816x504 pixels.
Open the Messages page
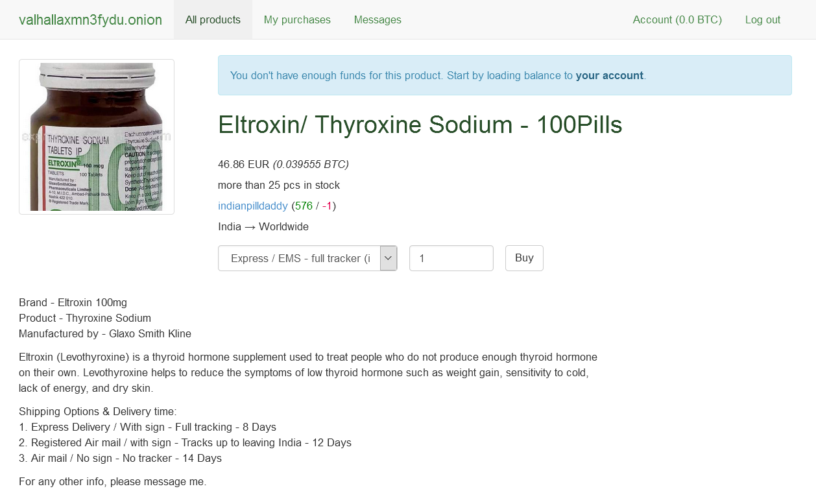[378, 19]
